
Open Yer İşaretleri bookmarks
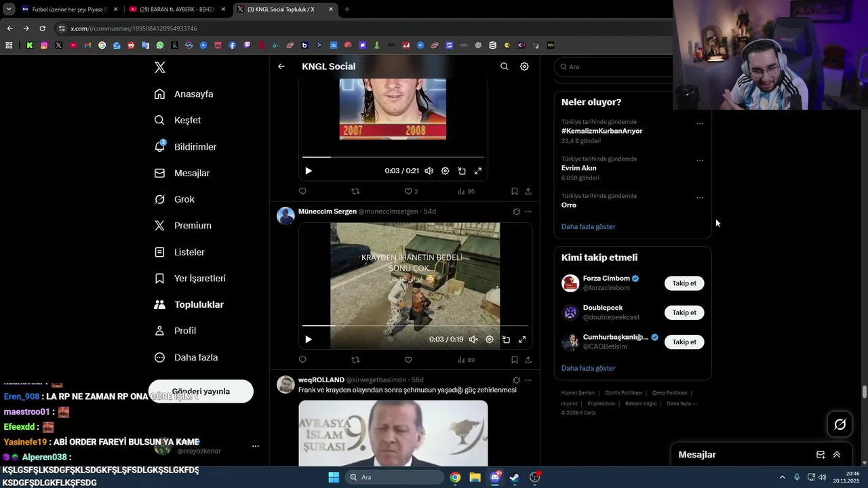click(190, 279)
